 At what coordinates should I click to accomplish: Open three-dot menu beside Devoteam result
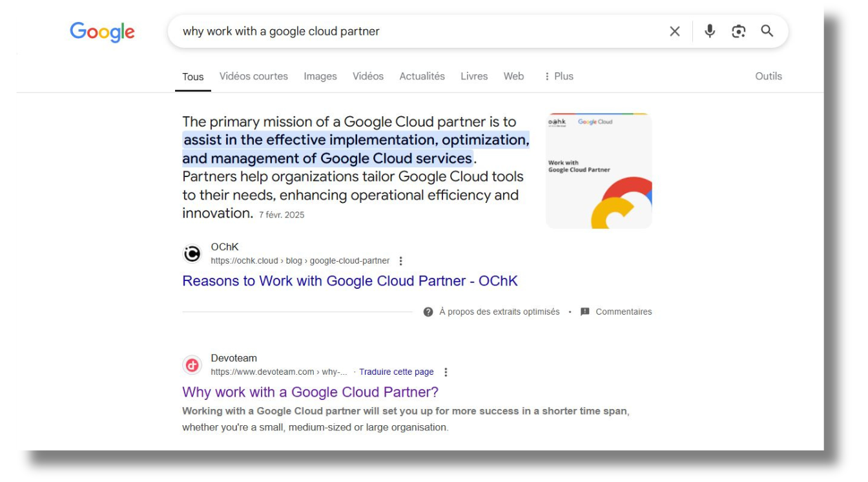(446, 372)
